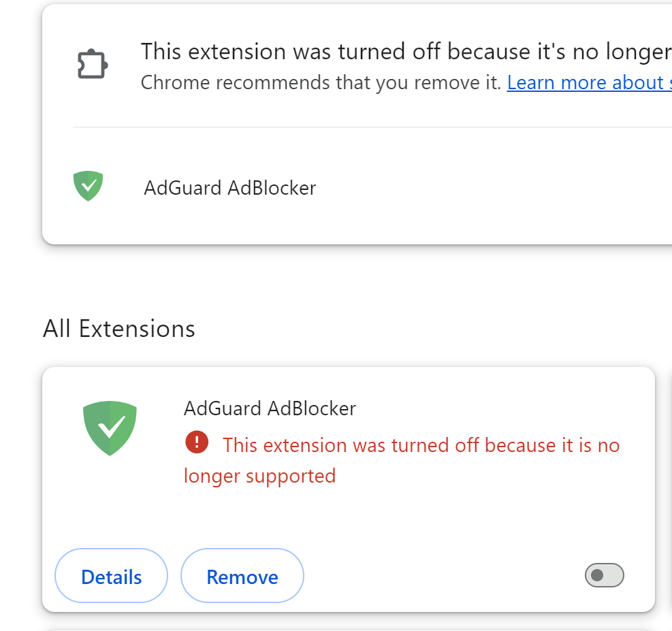Remove the AdGuard AdBlocker extension
The image size is (672, 631).
(242, 576)
